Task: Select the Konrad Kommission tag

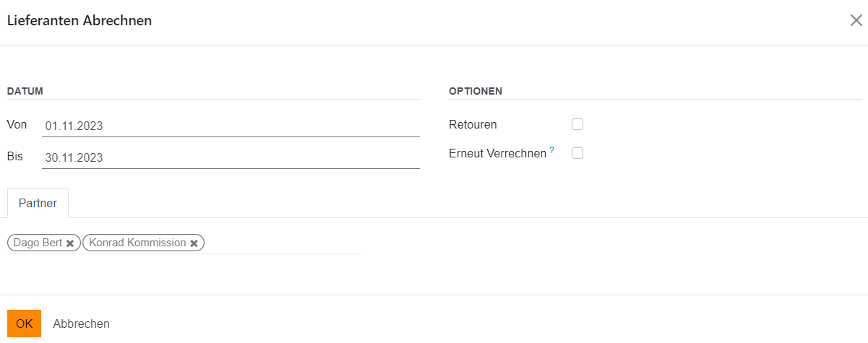Action: point(137,243)
